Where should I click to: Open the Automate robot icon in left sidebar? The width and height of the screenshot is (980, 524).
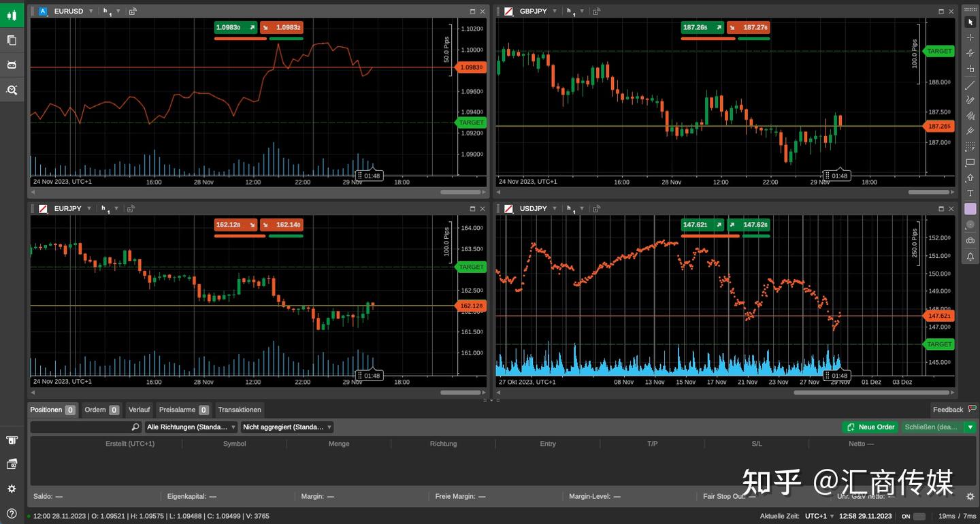[x=12, y=65]
